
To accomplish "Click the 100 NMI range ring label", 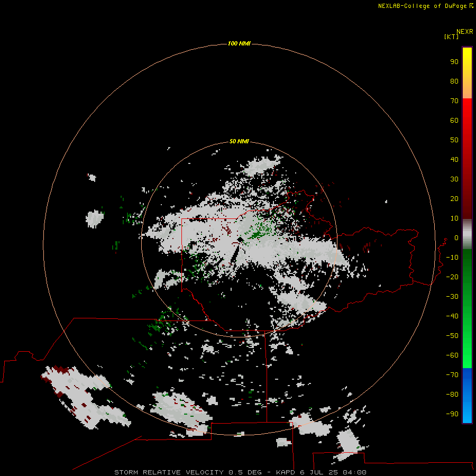I will click(x=239, y=43).
